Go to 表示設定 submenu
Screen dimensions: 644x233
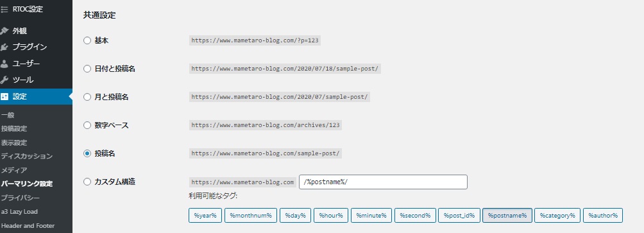14,142
